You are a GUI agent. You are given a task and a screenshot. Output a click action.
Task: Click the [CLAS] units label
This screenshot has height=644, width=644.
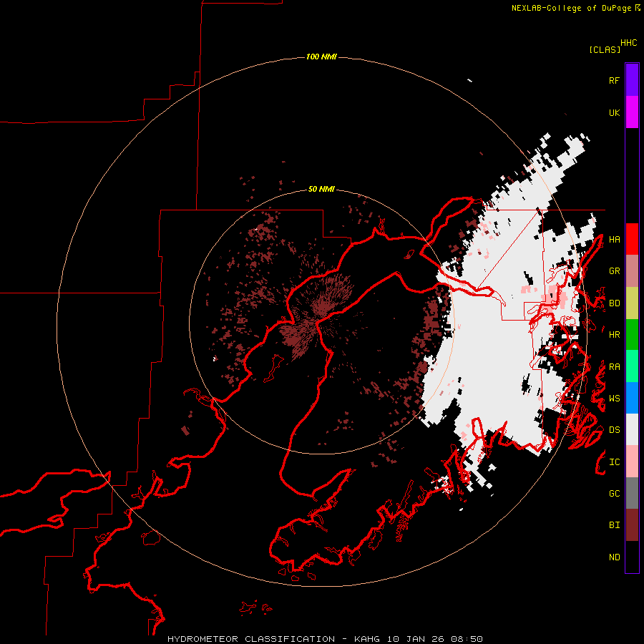tap(605, 49)
